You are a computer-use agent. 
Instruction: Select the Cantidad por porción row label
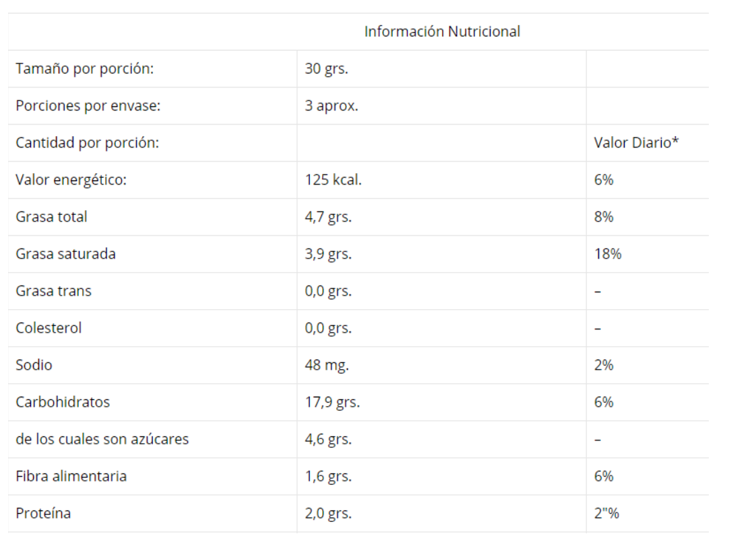pos(87,143)
